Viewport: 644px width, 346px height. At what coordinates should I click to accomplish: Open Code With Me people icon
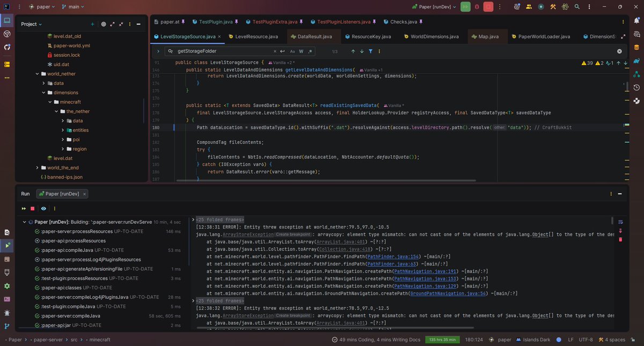coord(529,7)
